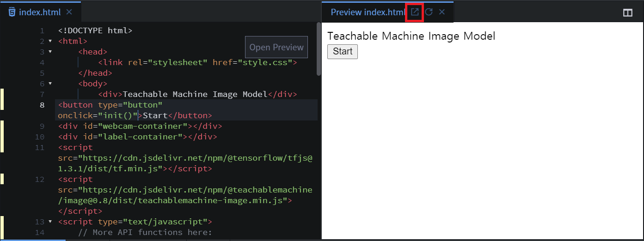Image resolution: width=644 pixels, height=241 pixels.
Task: Click line number 12 in the gutter
Action: 40,179
